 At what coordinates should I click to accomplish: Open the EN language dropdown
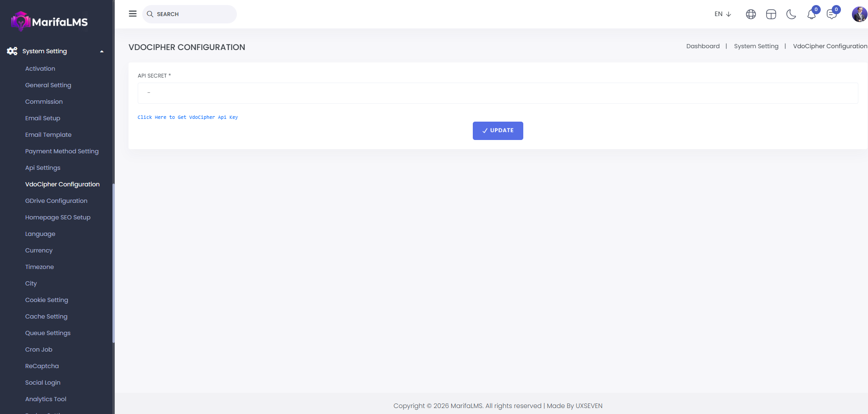tap(722, 14)
